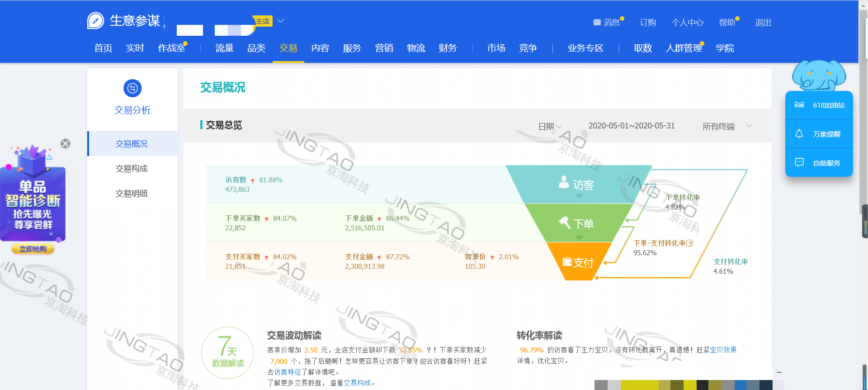Click the 618加油站 icon in floating panel
Viewport: 868px width, 390px height.
799,105
